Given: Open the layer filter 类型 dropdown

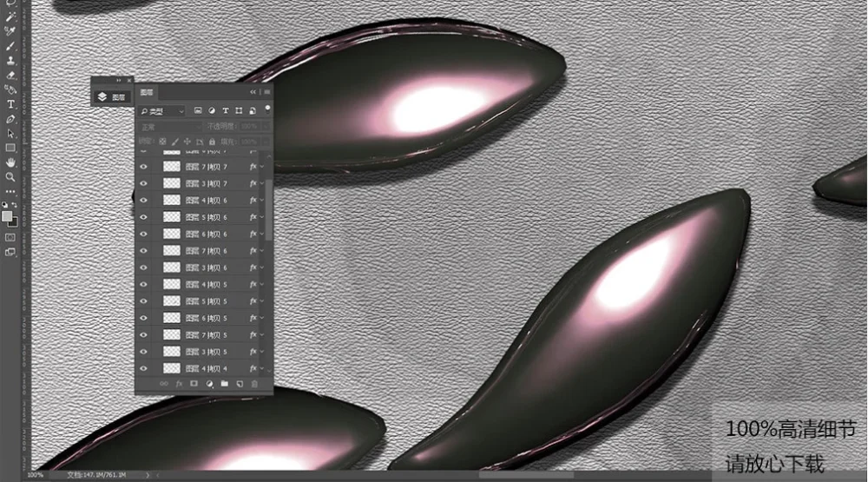Looking at the screenshot, I should click(161, 111).
